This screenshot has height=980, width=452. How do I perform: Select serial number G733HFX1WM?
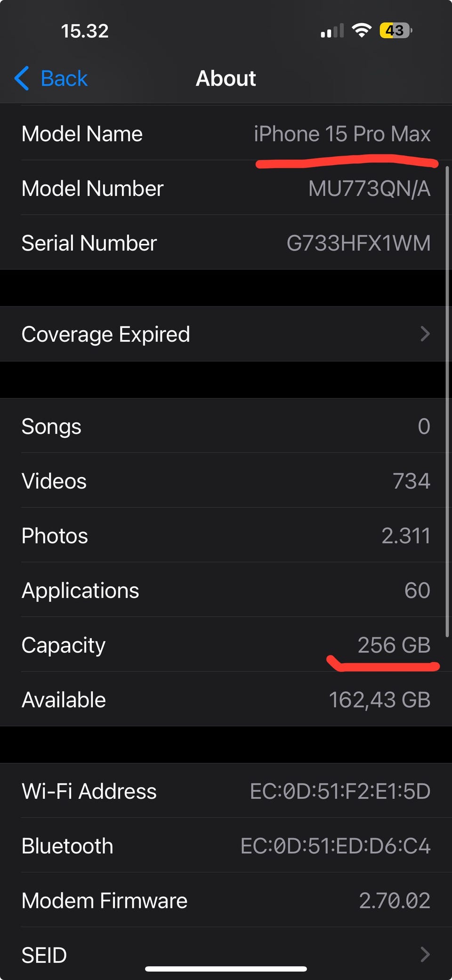(358, 243)
